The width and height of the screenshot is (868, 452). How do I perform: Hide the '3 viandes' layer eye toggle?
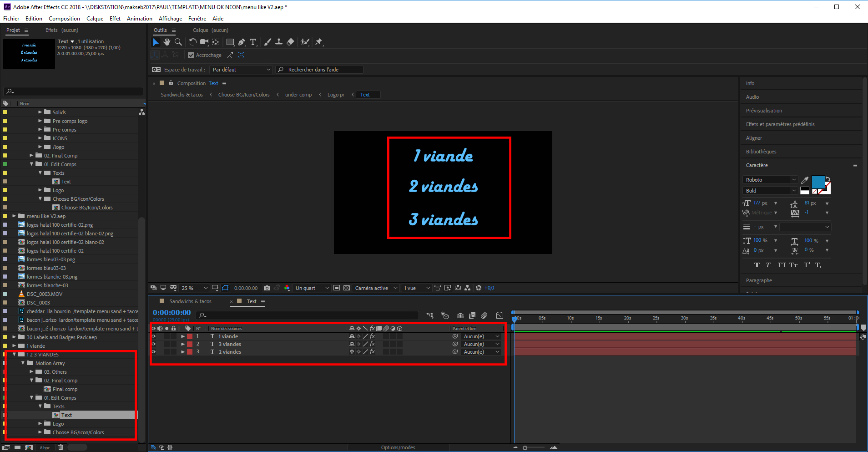(154, 344)
